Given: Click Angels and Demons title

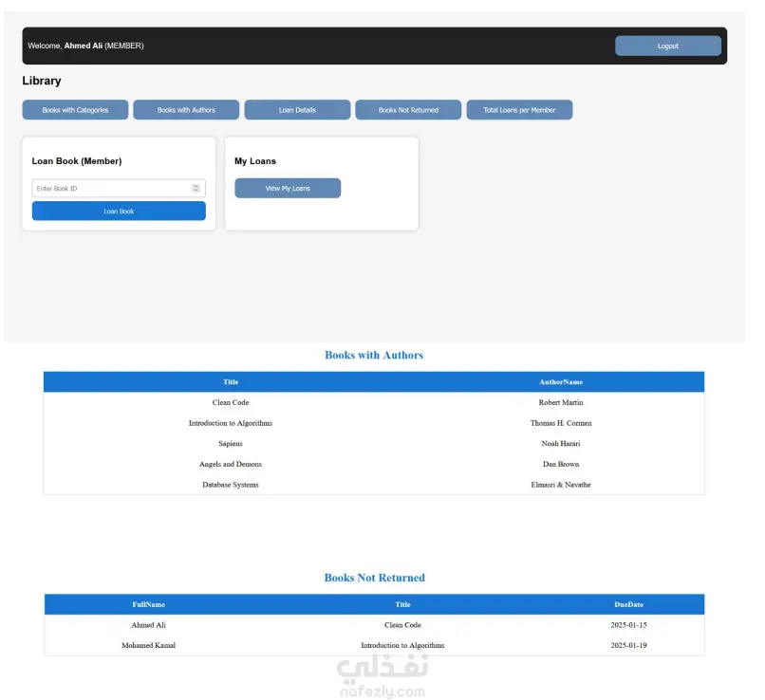Looking at the screenshot, I should click(231, 464).
